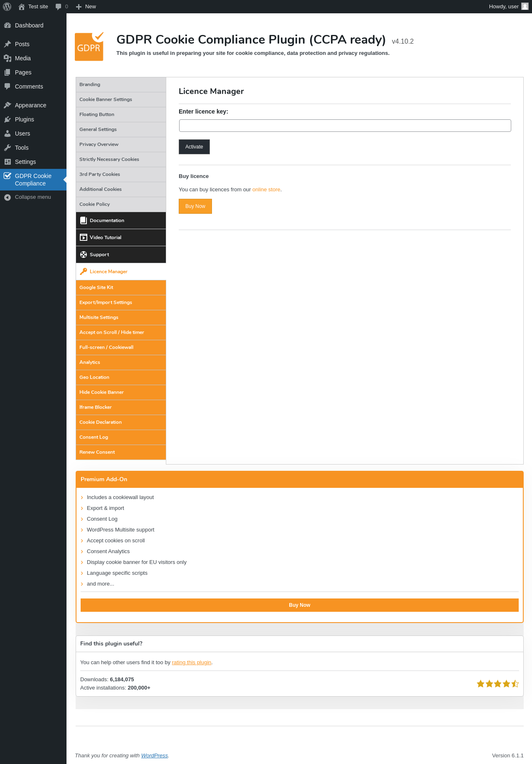
Task: Click the Documentation book icon
Action: 84,220
